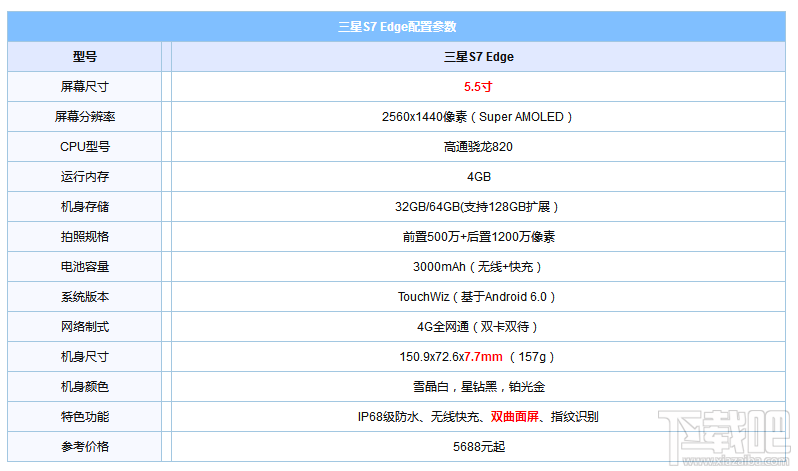Click the 4GB memory value
The height and width of the screenshot is (471, 798).
coord(478,177)
